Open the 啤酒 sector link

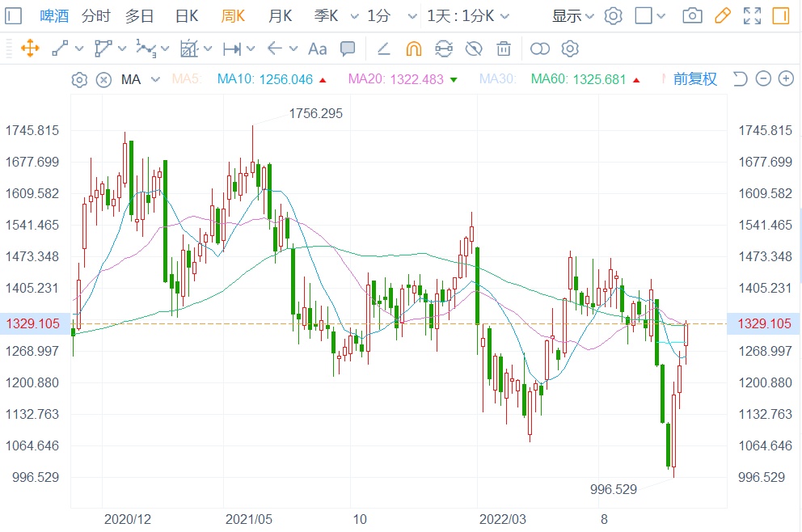55,15
